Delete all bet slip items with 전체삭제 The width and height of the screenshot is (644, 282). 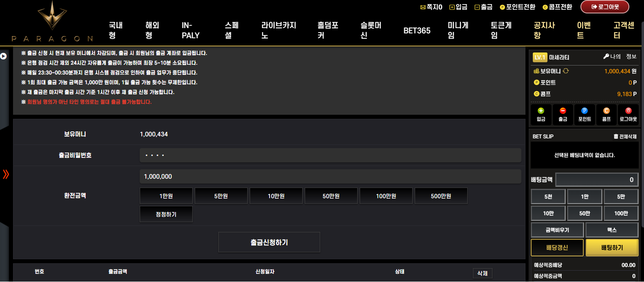[x=625, y=136]
